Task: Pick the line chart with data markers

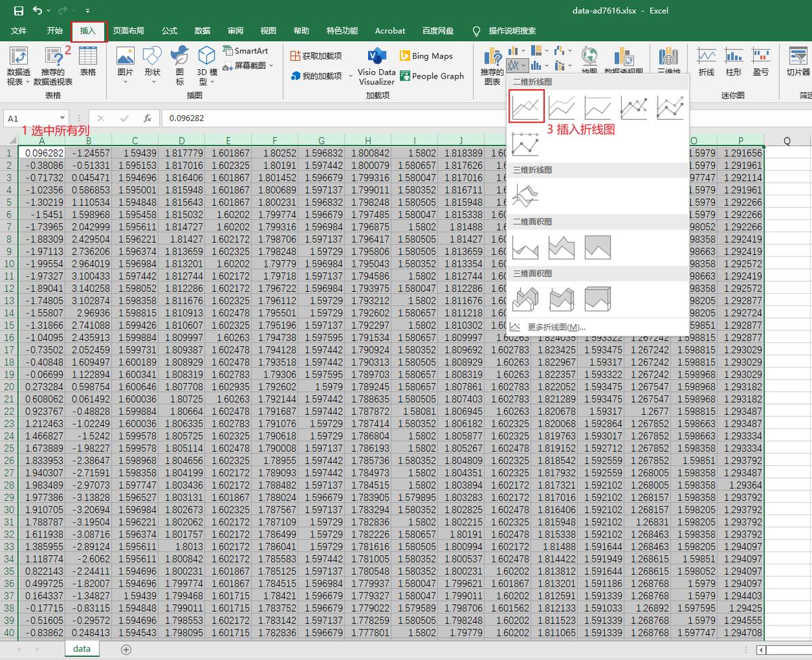Action: pos(635,107)
